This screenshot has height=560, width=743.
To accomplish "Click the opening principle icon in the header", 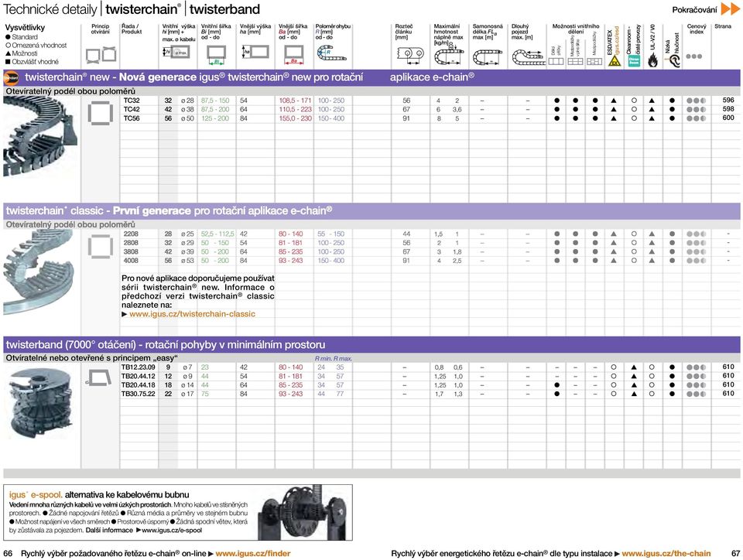I will coord(101,54).
